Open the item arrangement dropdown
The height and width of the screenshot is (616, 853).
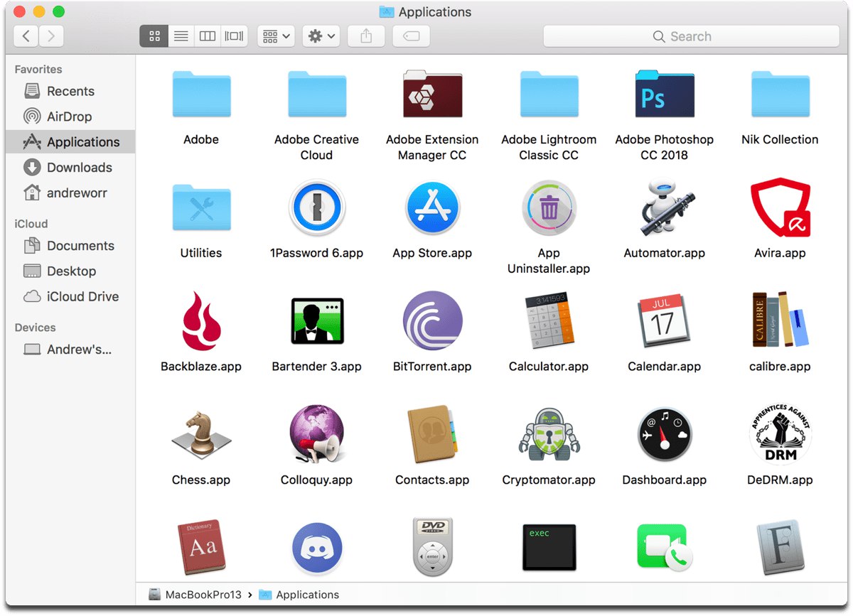tap(276, 36)
